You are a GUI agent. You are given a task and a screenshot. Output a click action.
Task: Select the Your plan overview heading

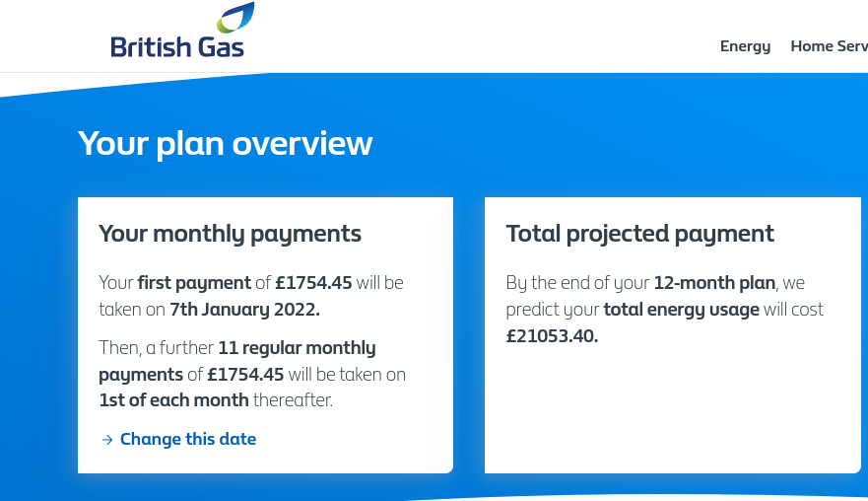coord(226,144)
